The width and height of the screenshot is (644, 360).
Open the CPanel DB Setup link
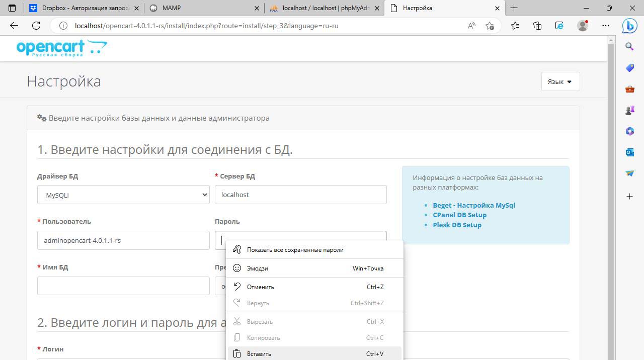(x=459, y=215)
